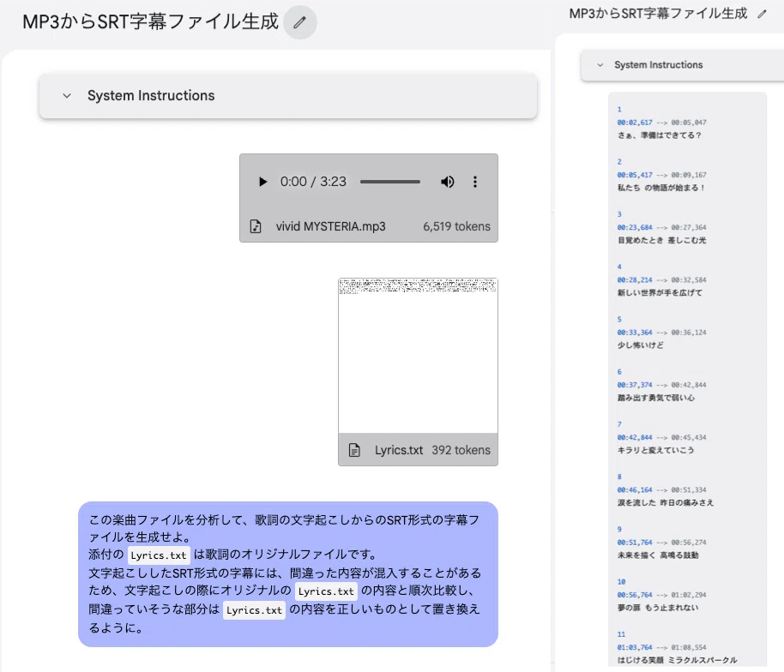Mute audio with the speaker icon
784x672 pixels.
click(448, 182)
